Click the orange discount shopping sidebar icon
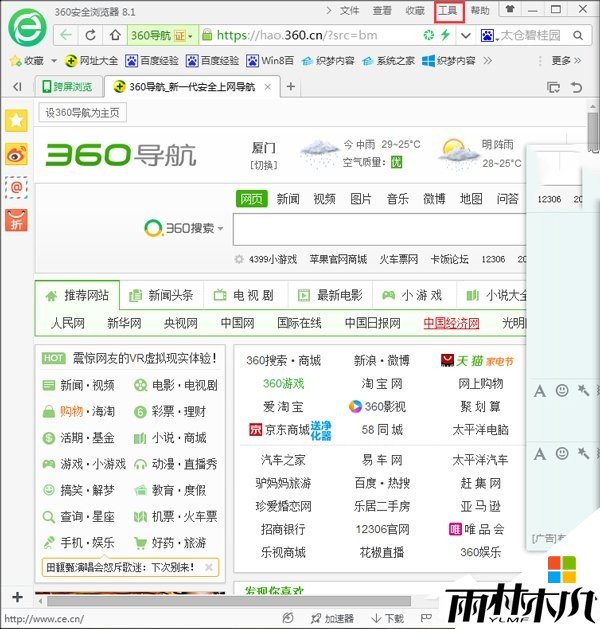Screen dimensions: 600x629 (x=16, y=220)
